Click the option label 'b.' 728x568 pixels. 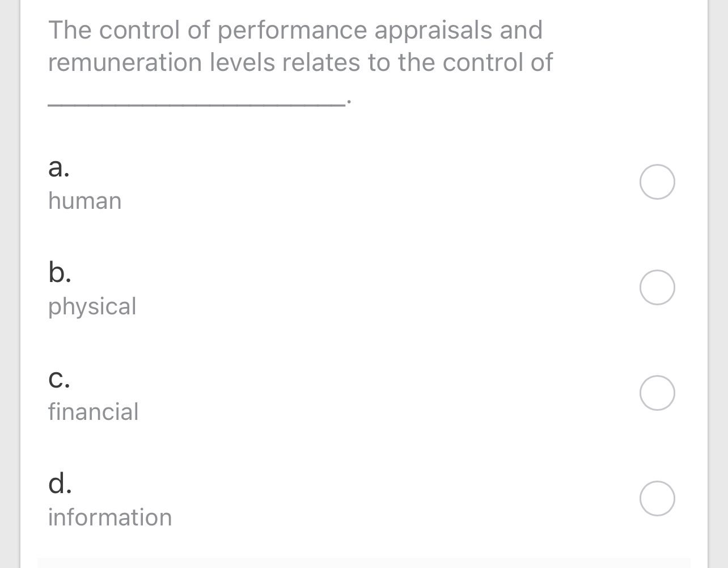coord(60,274)
